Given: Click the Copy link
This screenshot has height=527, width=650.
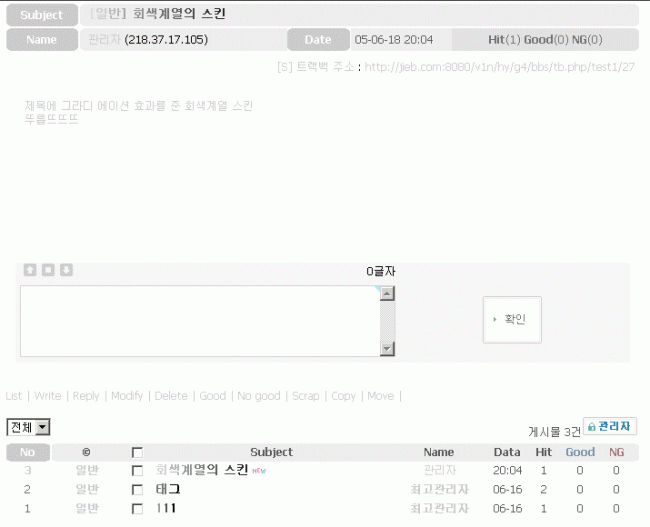Looking at the screenshot, I should pyautogui.click(x=343, y=396).
